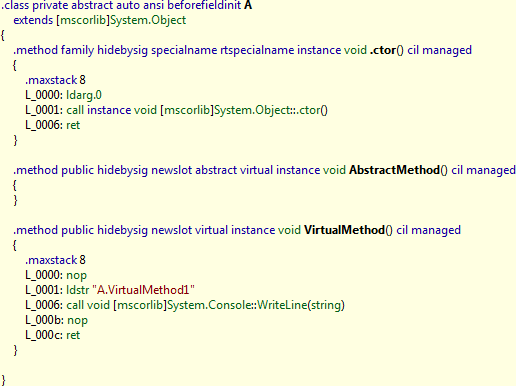Viewport: 516px width, 386px height.
Task: Click the L_000c: ret line
Action: point(53,335)
